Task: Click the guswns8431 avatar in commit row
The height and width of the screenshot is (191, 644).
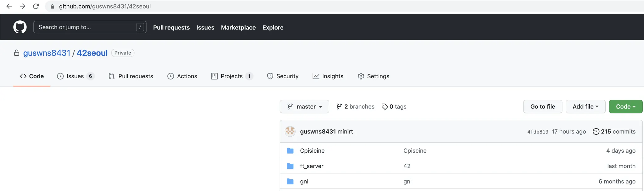Action: coord(290,131)
